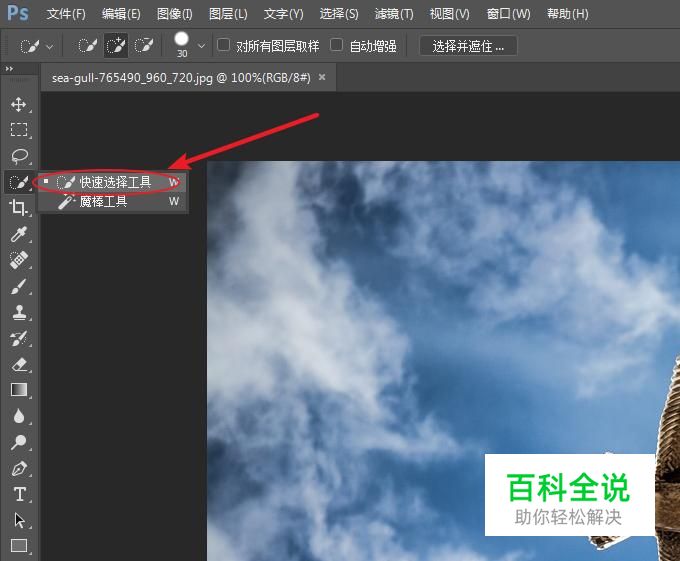Select the Clone Stamp tool
680x561 pixels.
pos(19,312)
